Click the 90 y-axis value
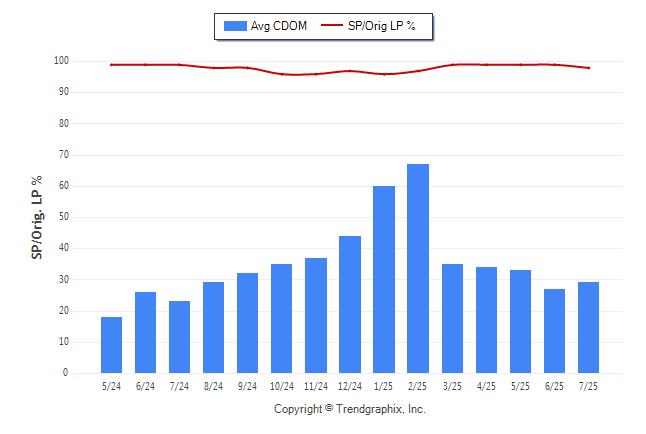646x434 pixels. (64, 92)
